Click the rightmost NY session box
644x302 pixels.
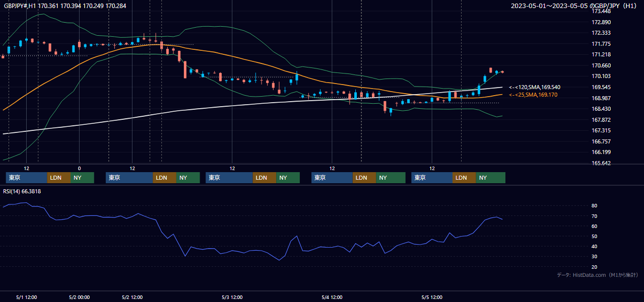click(x=490, y=178)
